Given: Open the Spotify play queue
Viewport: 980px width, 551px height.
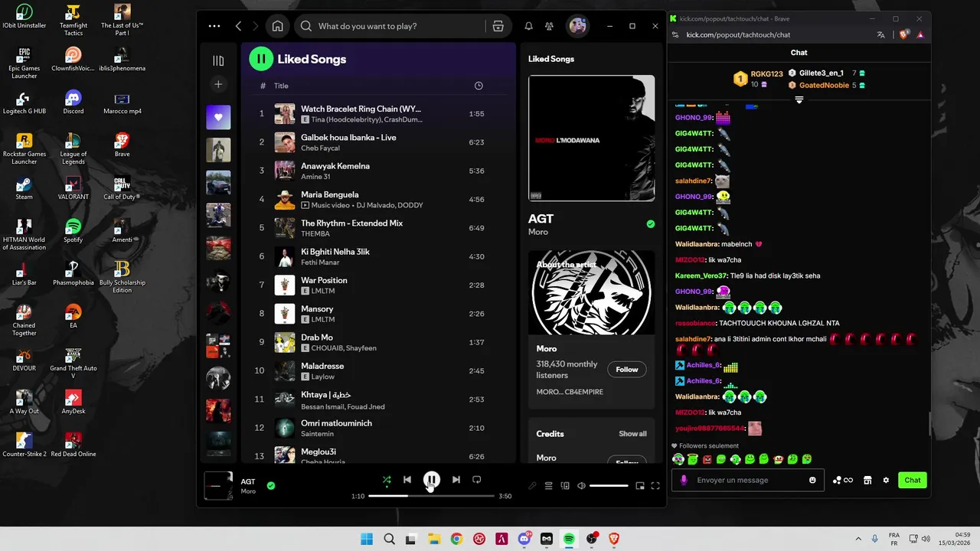Looking at the screenshot, I should pyautogui.click(x=548, y=486).
